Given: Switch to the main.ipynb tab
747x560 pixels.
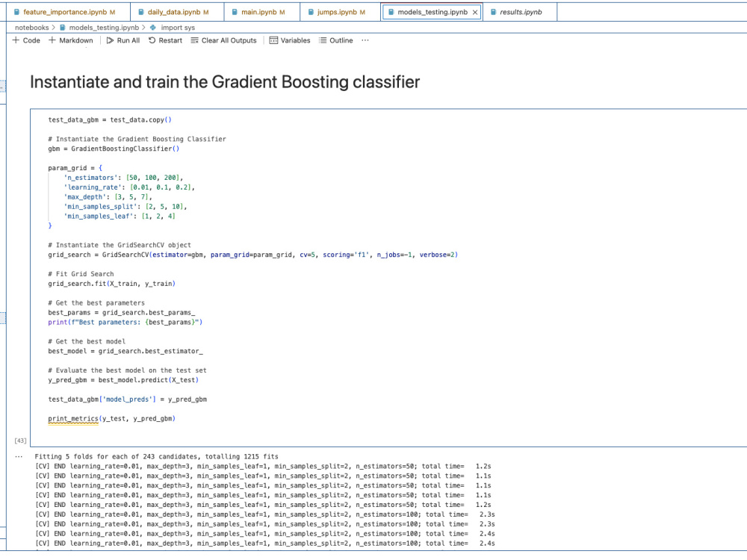Looking at the screenshot, I should click(262, 12).
